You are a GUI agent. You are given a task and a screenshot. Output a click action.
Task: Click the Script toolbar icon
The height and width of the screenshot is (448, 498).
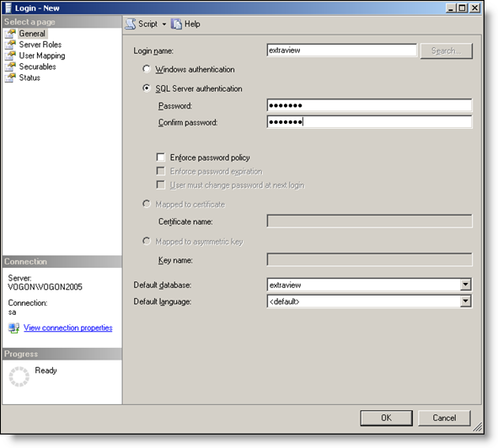(x=131, y=24)
